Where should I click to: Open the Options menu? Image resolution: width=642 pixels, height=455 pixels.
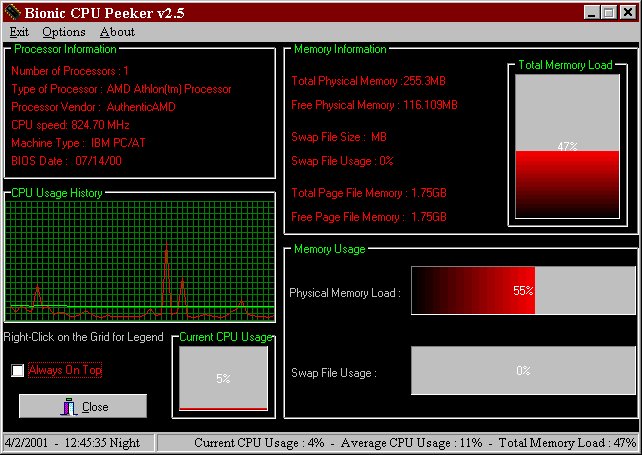click(64, 32)
